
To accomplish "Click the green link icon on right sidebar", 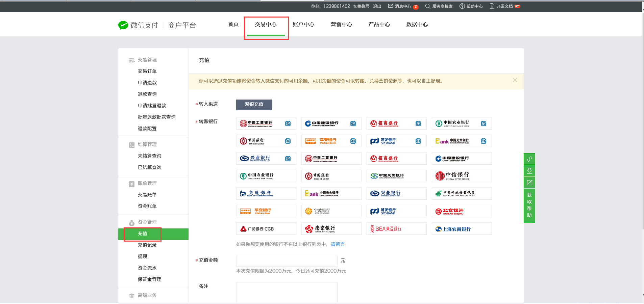I will click(x=529, y=159).
